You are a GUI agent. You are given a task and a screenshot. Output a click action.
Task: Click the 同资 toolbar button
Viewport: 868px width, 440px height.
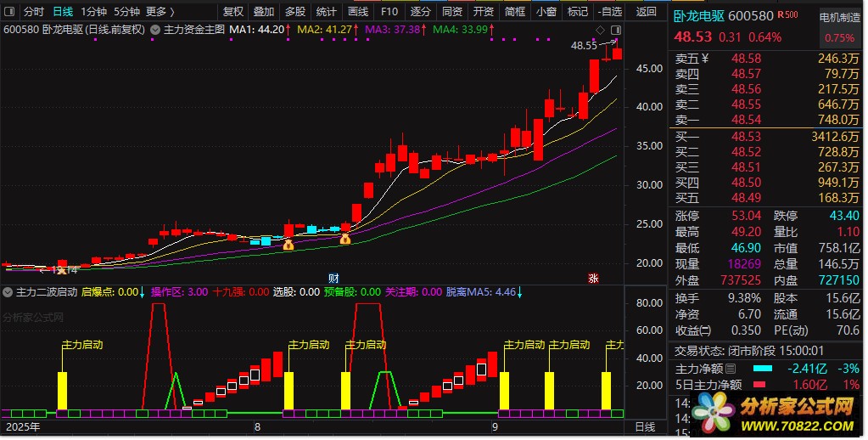(452, 12)
